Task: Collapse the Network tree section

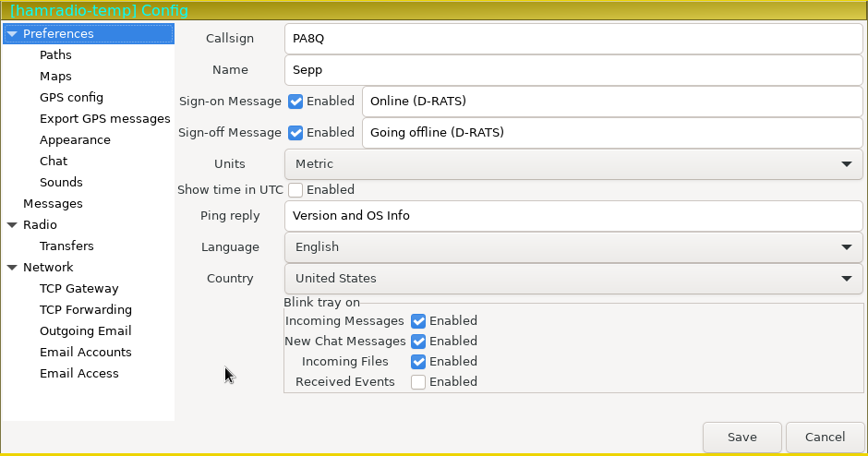Action: (11, 268)
